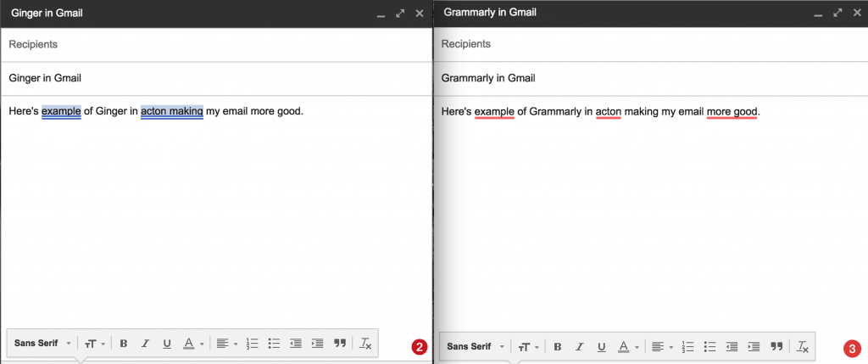Decrease indent in Ginger window
868x364 pixels.
[x=296, y=344]
